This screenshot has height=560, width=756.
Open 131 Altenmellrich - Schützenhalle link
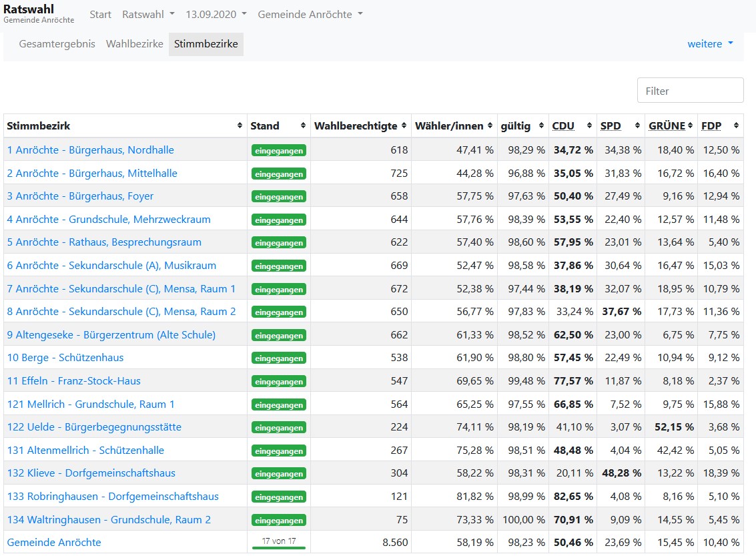85,450
